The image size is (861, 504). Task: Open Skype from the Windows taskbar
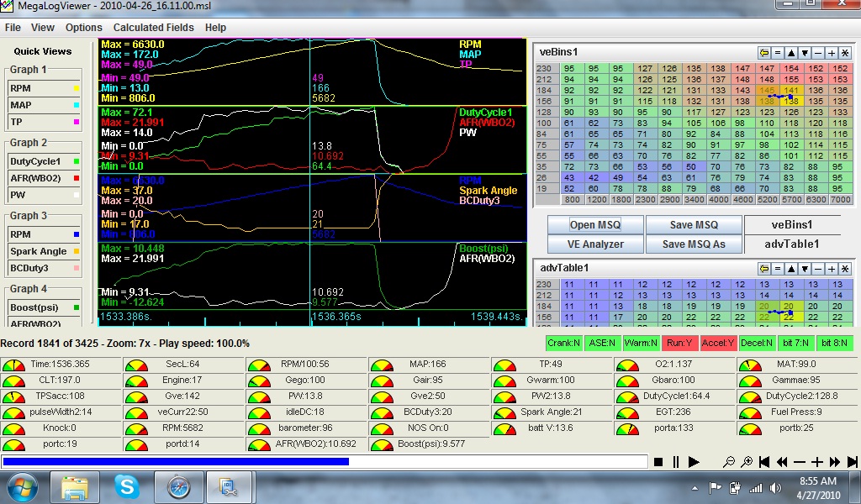click(x=128, y=486)
